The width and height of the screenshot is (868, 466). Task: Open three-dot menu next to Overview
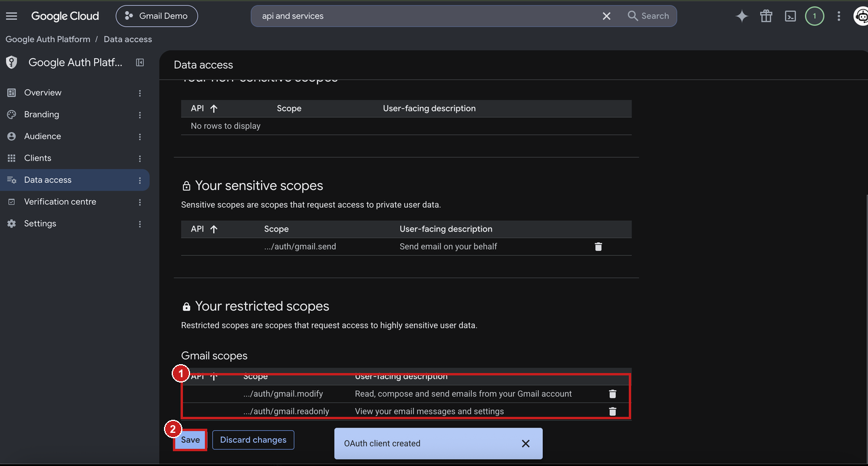coord(140,93)
